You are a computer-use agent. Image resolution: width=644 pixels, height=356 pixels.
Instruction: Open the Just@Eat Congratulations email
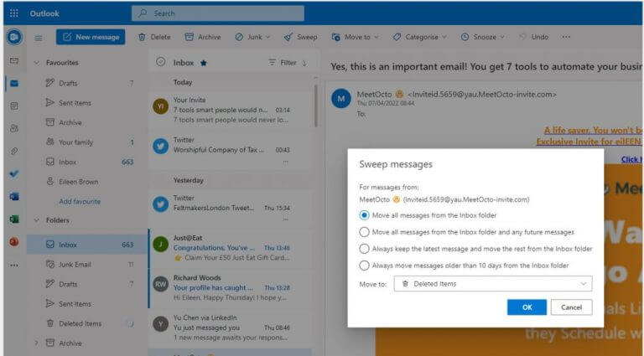coord(231,248)
